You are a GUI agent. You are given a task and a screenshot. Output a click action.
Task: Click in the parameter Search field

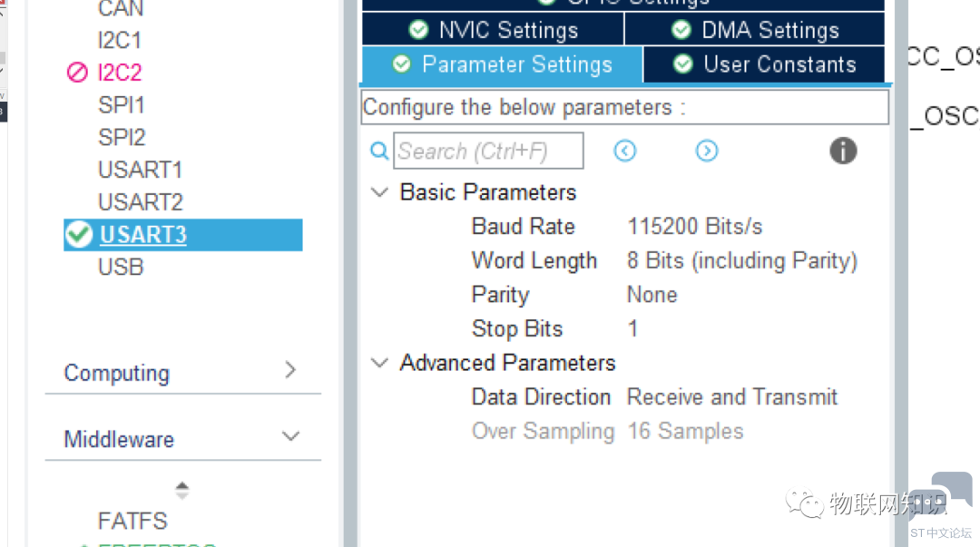tap(488, 151)
